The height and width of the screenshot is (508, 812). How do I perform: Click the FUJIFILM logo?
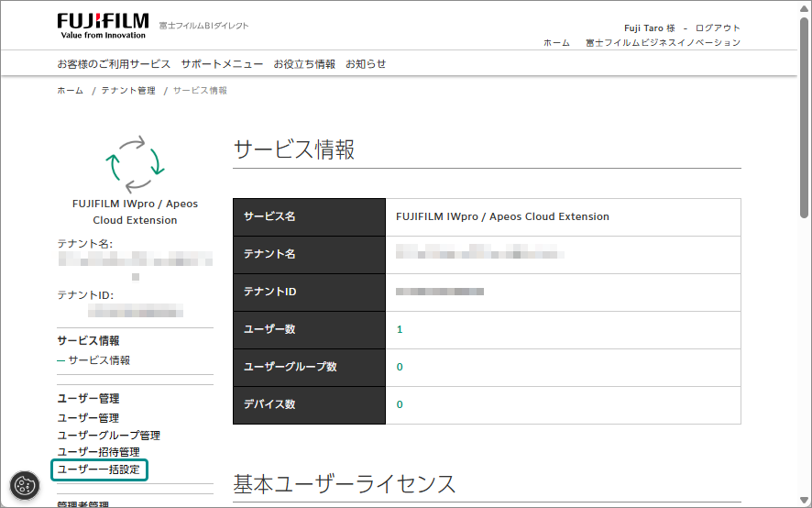tap(103, 27)
